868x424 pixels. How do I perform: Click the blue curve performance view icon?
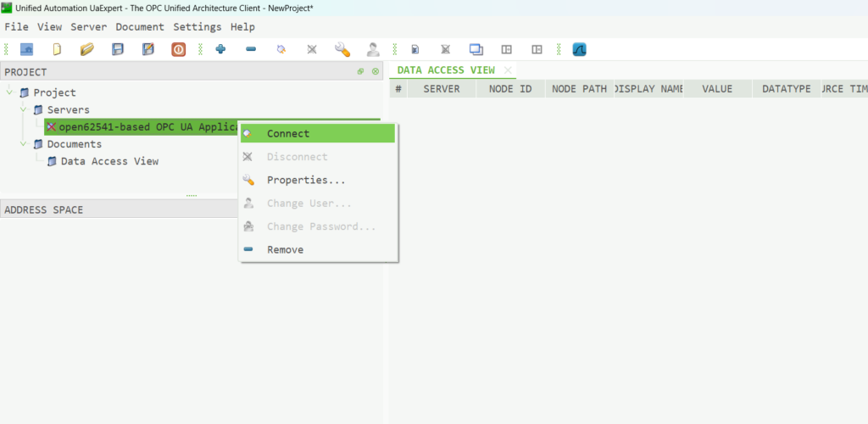coord(579,50)
